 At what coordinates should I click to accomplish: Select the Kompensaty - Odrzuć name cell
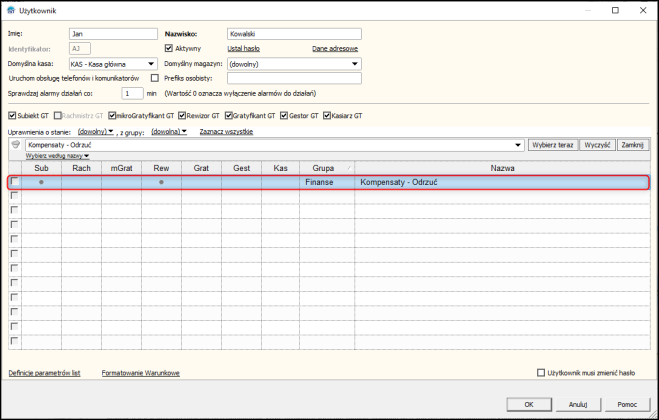point(502,182)
